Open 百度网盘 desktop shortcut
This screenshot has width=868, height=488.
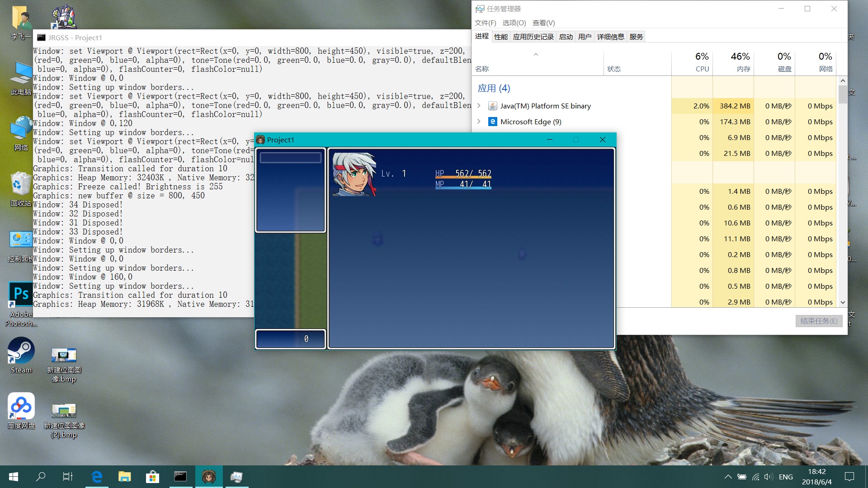tap(21, 410)
